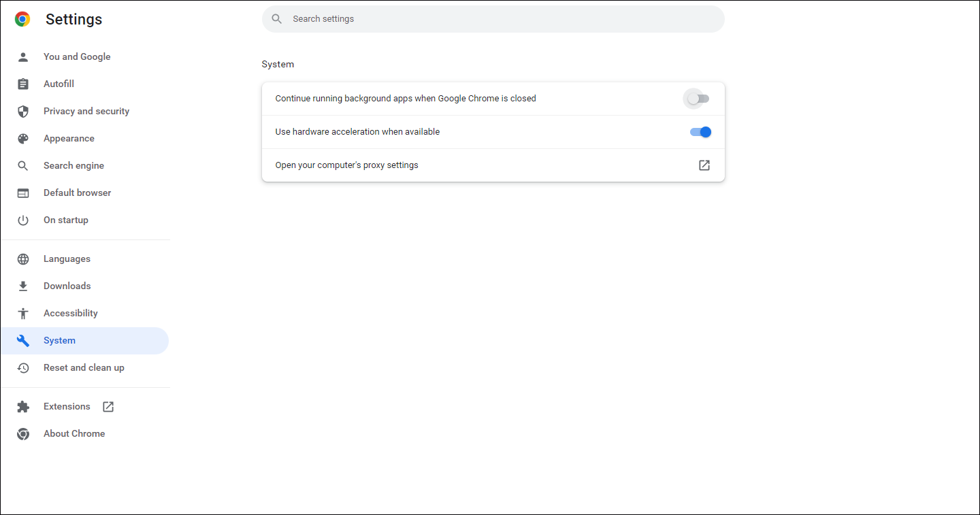Image resolution: width=980 pixels, height=515 pixels.
Task: Go to Reset and clean up
Action: pyautogui.click(x=84, y=368)
